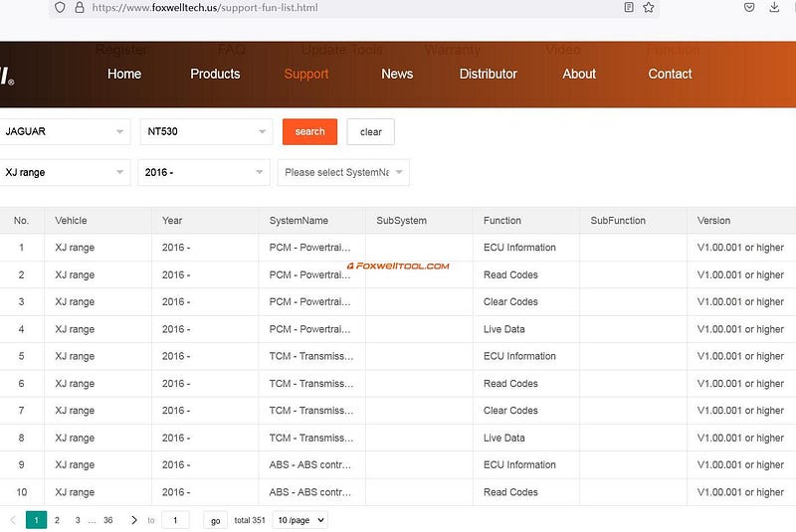Open the Distributor menu item
Image resolution: width=796 pixels, height=532 pixels.
[489, 74]
